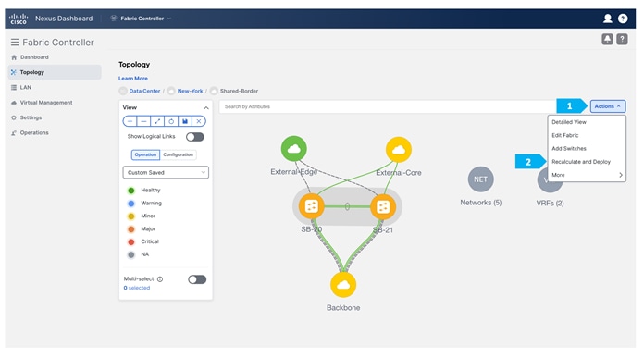The image size is (644, 358).
Task: Click the Warning blue legend swatch
Action: 131,204
